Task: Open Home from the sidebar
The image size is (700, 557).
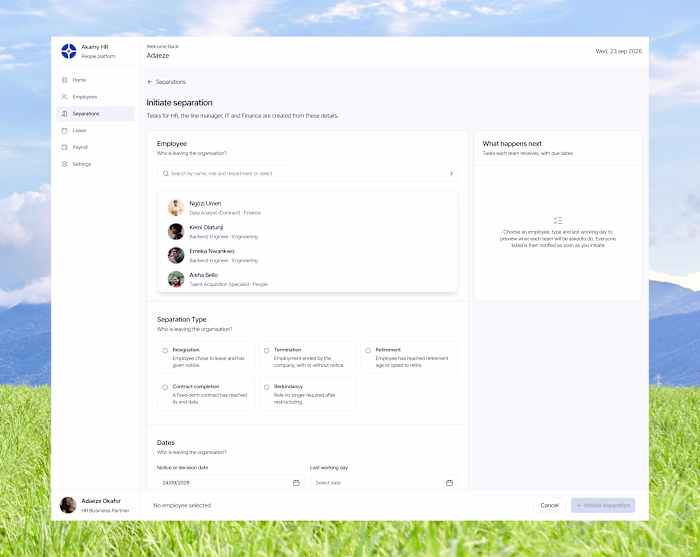Action: click(95, 80)
